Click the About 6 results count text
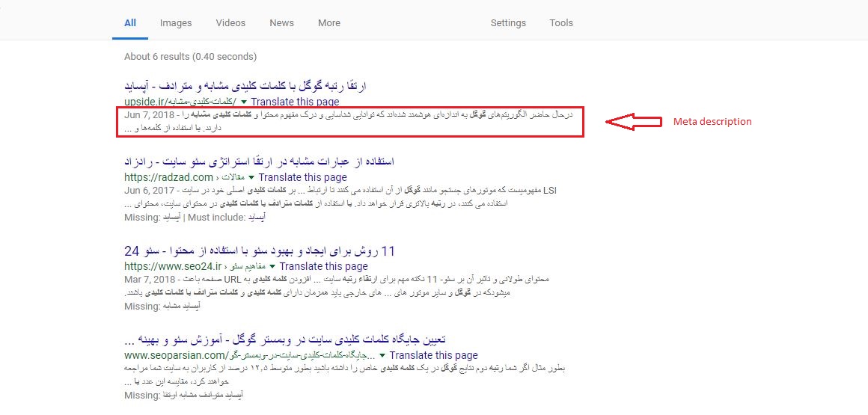The width and height of the screenshot is (868, 415). [x=190, y=56]
